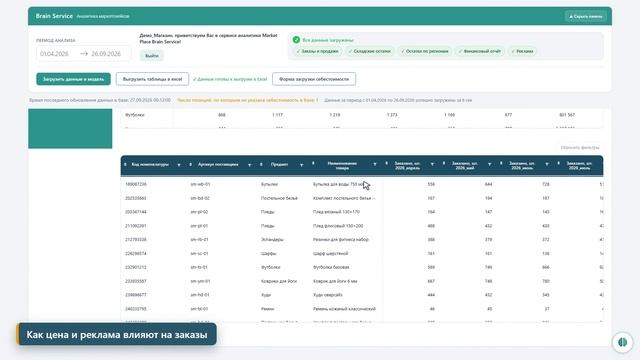Open filter for Наименование товара column
640x360 pixels.
pos(375,164)
